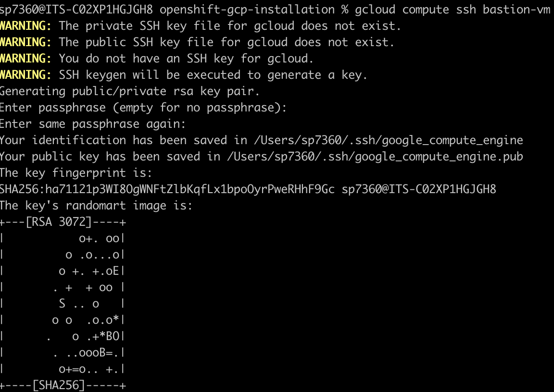Click the 'S' character in the randomart
The image size is (554, 392).
click(x=62, y=304)
